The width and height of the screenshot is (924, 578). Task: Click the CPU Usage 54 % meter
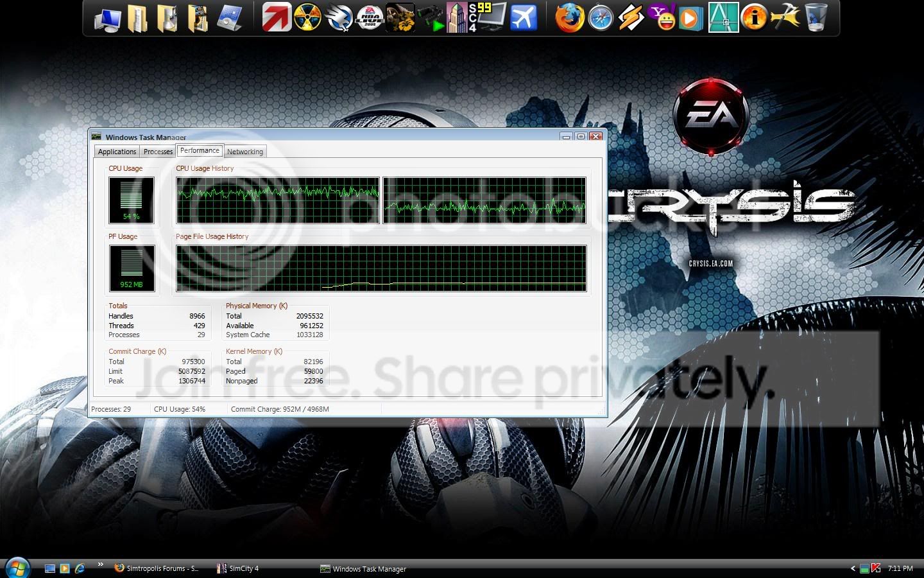[x=132, y=200]
